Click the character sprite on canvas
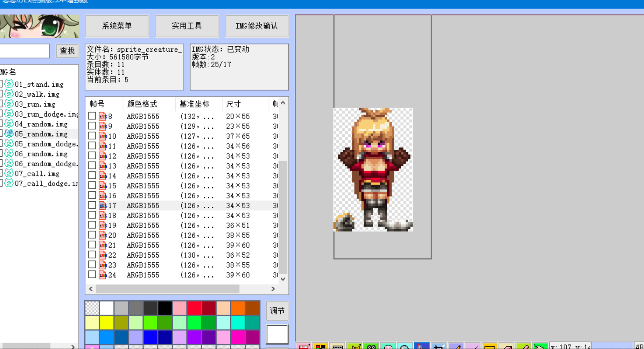Viewport: 644px width, 349px height. point(373,169)
